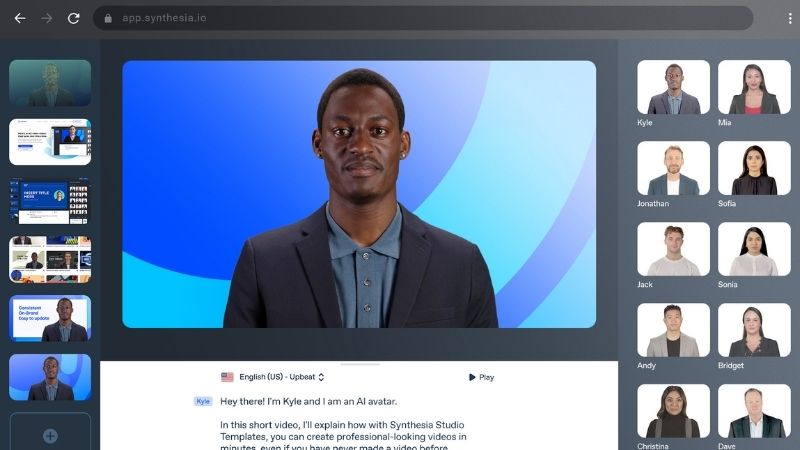Pick the Jack avatar
800x450 pixels.
click(673, 249)
